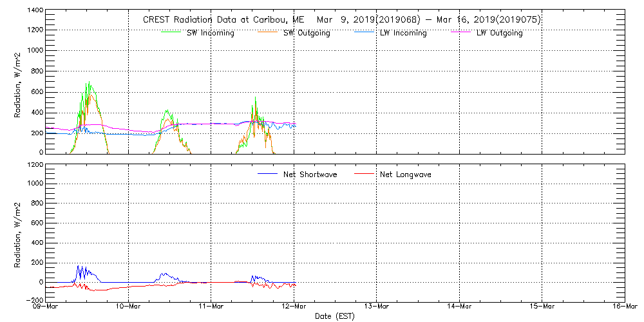644x322 pixels.
Task: Click the blue Net Shortwave legend line
Action: [268, 174]
